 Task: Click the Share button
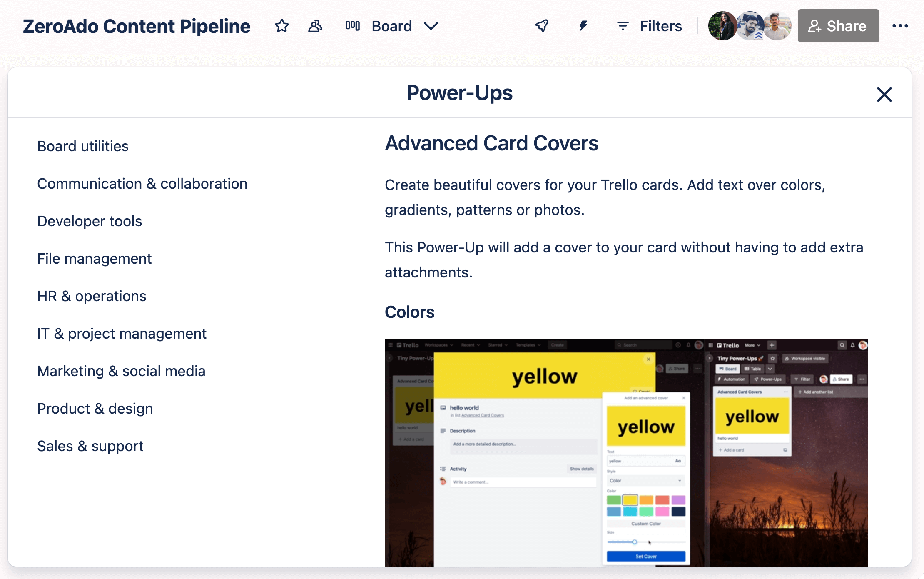coord(838,26)
